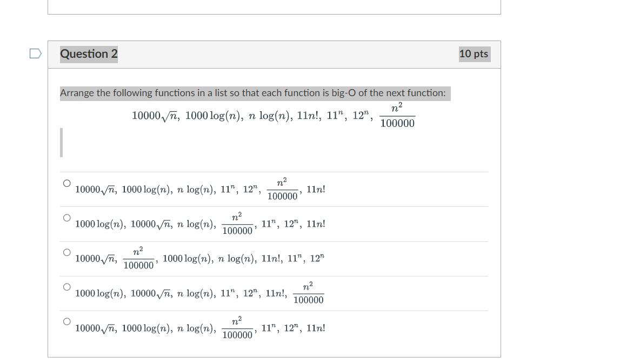Screen dimensions: 633x364
Task: Click the first answer's text label
Action: pyautogui.click(x=200, y=189)
